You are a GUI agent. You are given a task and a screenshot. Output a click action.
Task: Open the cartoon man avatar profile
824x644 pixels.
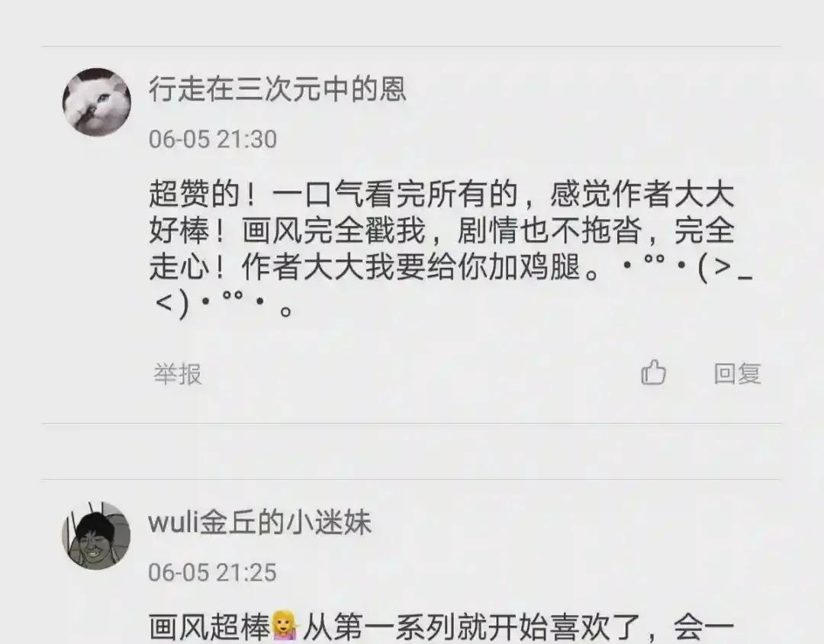coord(96,535)
